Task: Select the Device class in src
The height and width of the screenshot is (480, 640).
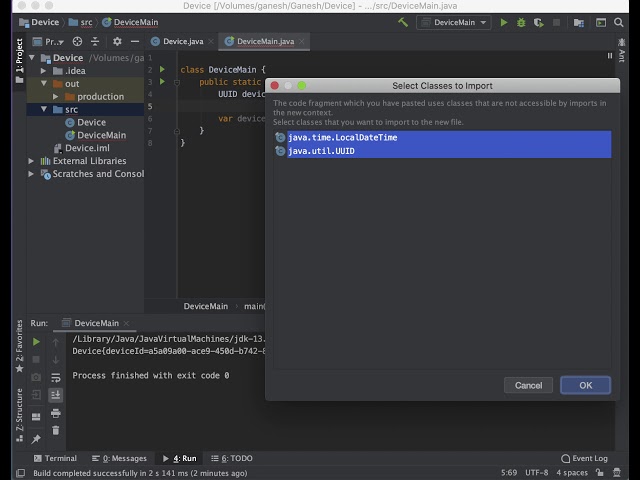Action: point(85,122)
